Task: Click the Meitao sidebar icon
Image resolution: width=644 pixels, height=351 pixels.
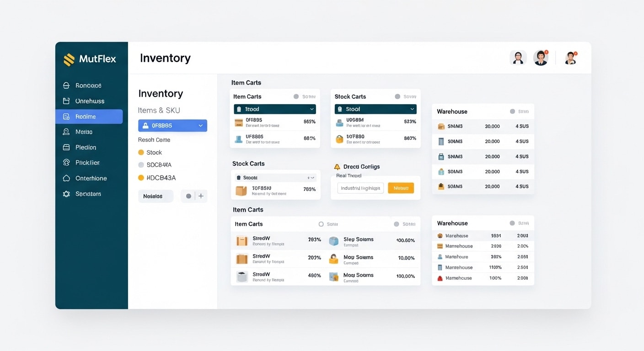Action: pos(66,132)
